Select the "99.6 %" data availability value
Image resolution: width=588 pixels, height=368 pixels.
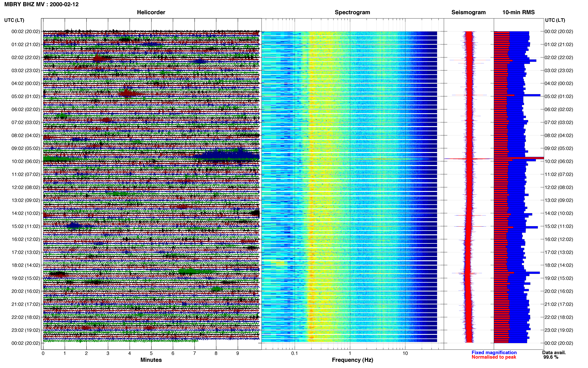click(x=551, y=357)
